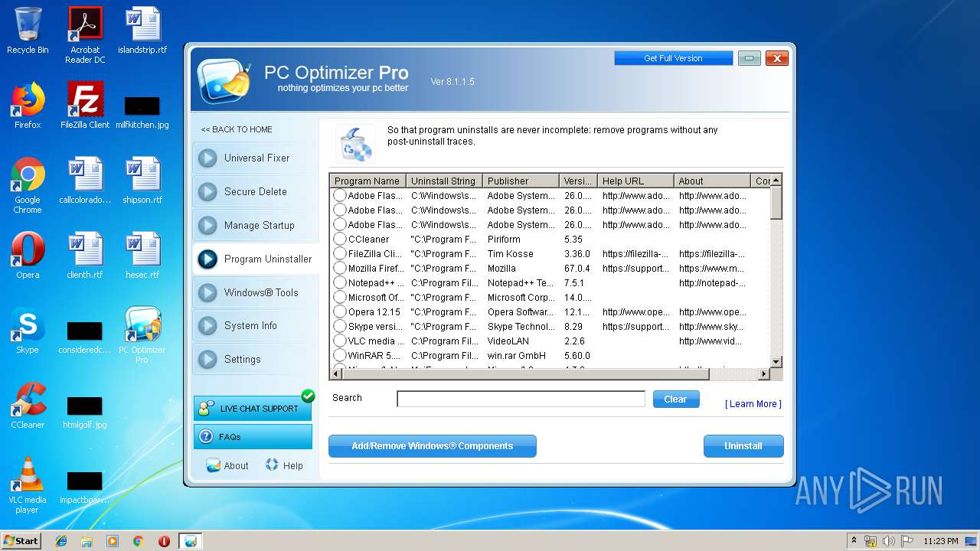
Task: Open the Manage Startup section
Action: point(256,226)
